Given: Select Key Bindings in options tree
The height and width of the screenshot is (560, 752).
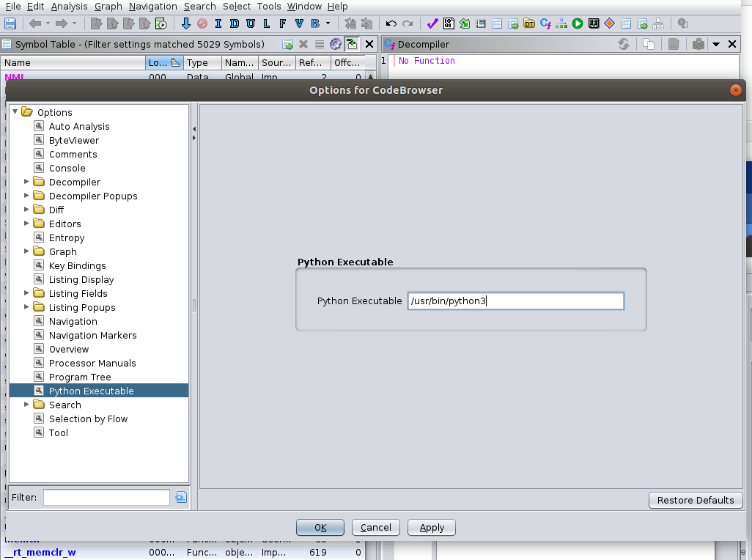Looking at the screenshot, I should (77, 265).
